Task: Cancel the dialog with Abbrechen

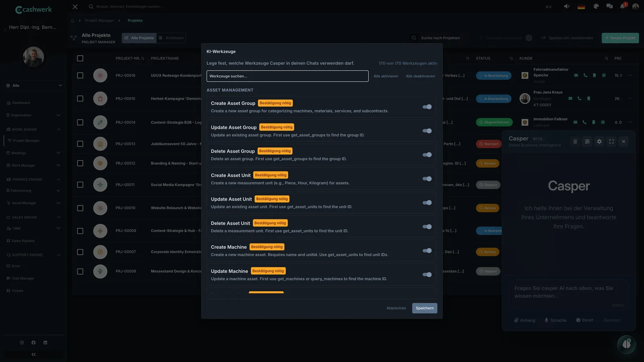Action: tap(396, 308)
